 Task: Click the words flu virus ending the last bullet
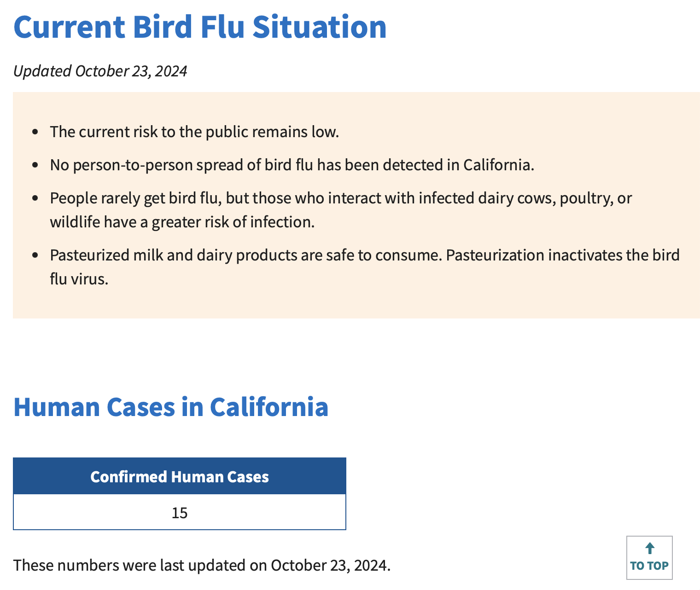click(79, 279)
